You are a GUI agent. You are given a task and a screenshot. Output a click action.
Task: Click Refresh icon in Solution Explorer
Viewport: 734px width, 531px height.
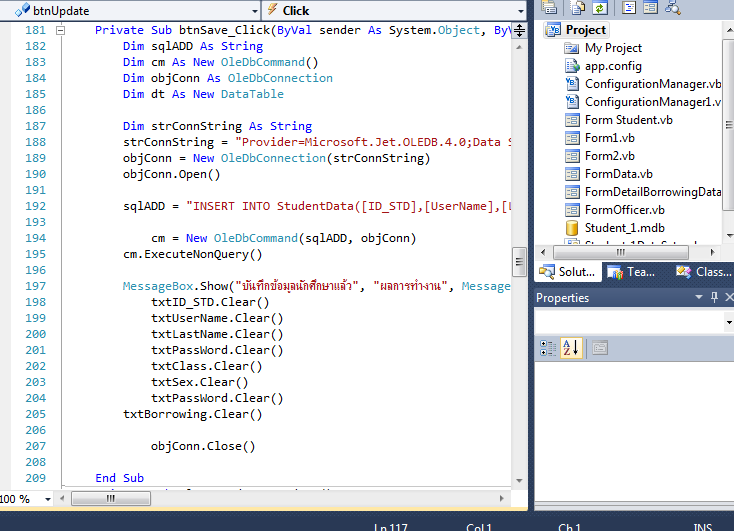coord(600,7)
